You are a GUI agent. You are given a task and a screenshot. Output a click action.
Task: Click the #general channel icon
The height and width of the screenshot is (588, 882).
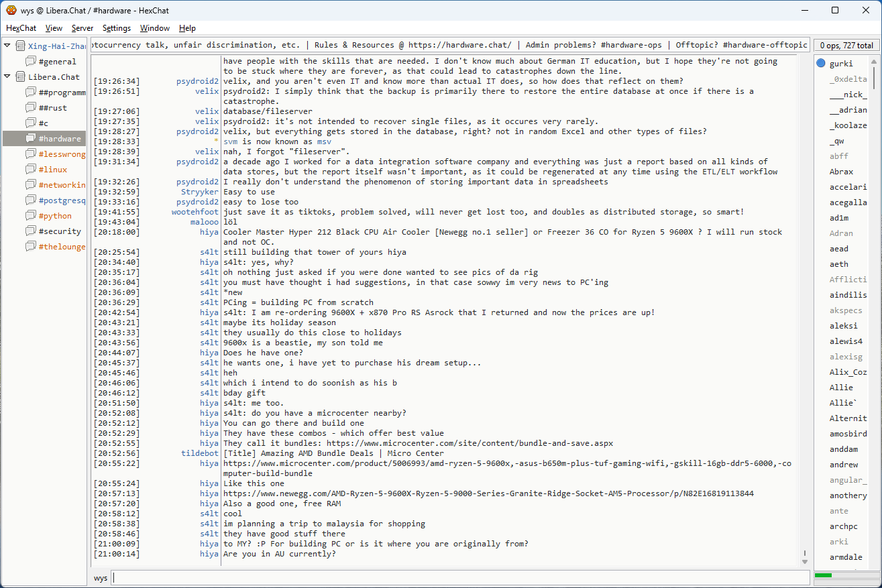[x=30, y=62]
